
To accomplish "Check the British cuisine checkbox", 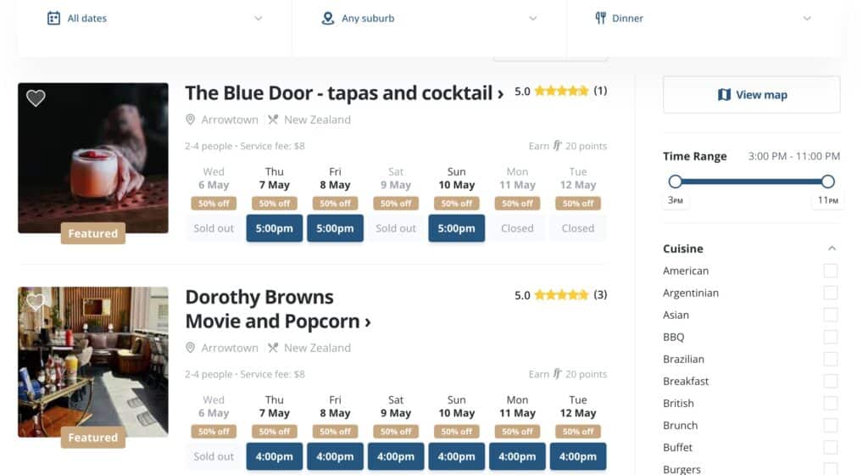I will click(831, 403).
